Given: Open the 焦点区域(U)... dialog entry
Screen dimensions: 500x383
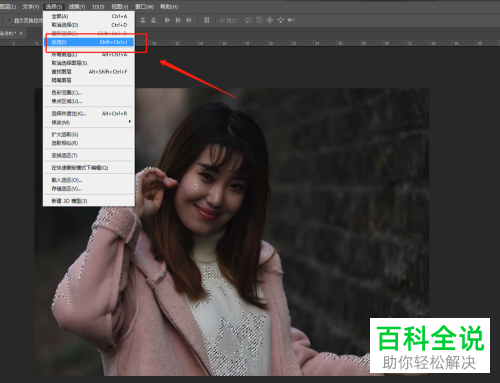Looking at the screenshot, I should pos(89,101).
